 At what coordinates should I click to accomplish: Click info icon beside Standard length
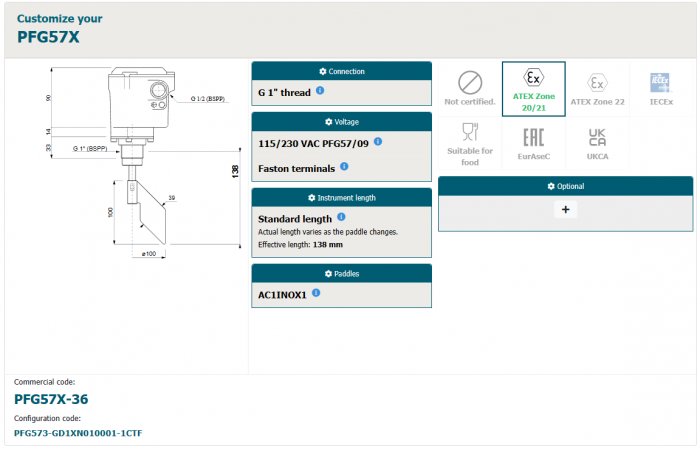coord(341,217)
